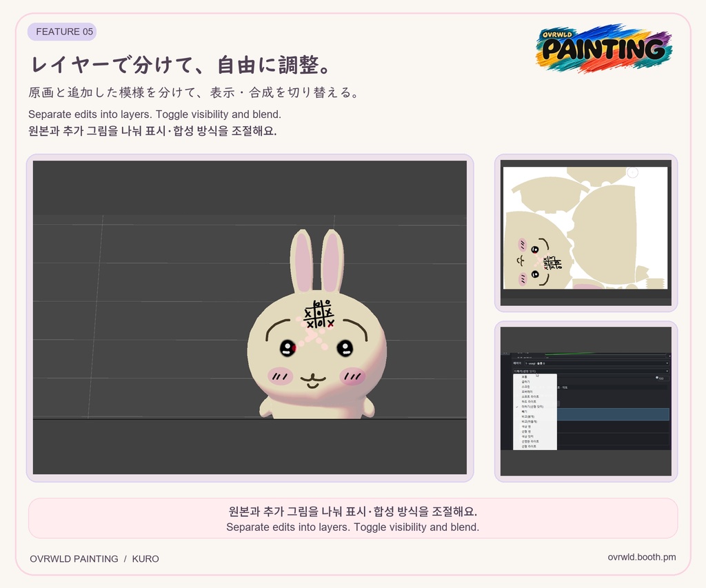The image size is (706, 588).
Task: Click the FEATURE 05 badge
Action: [62, 32]
